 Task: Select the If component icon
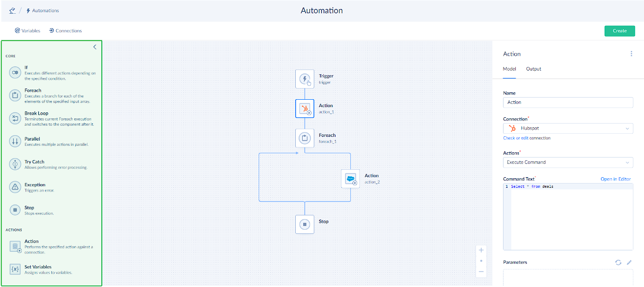pos(15,72)
